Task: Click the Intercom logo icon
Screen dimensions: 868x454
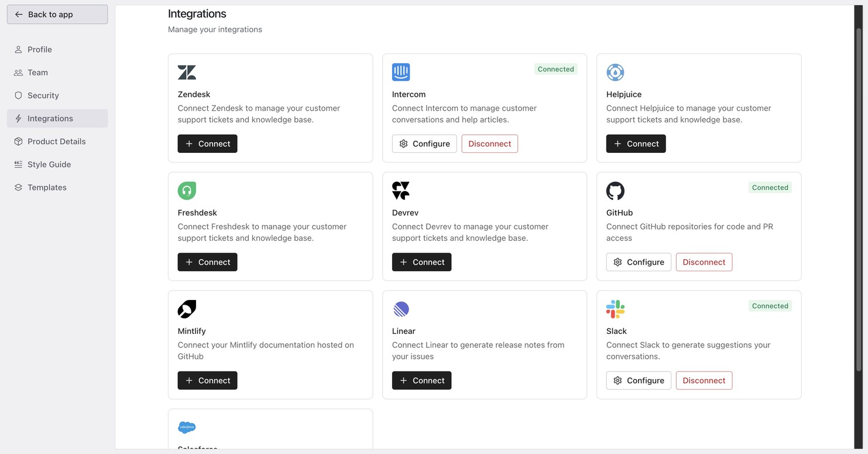Action: 401,72
